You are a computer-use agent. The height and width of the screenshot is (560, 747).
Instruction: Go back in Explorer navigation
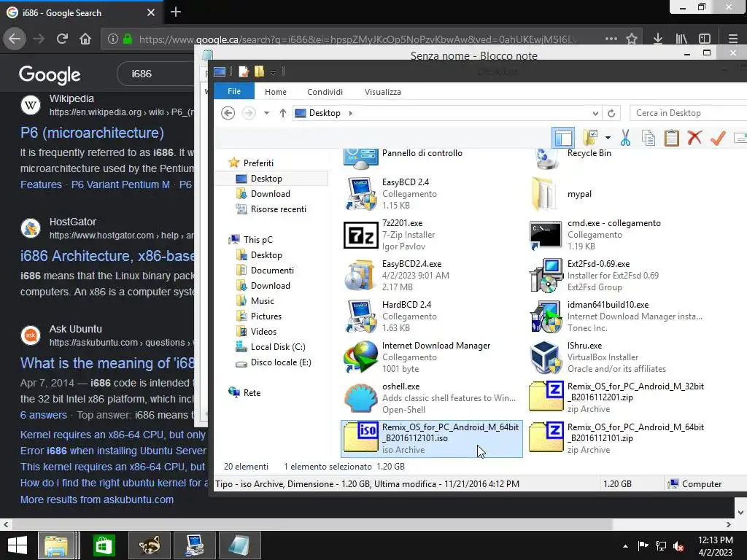tap(228, 113)
